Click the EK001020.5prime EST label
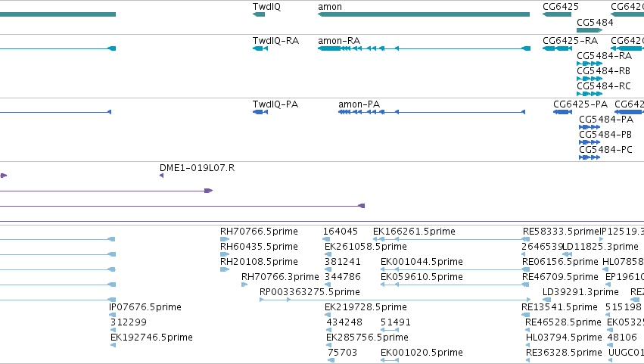644x364 pixels. [422, 353]
